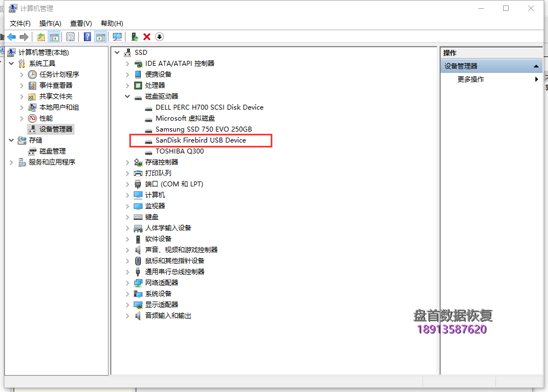Viewport: 548px width, 392px height.
Task: Select 事件查看器 in the left tree
Action: tap(56, 86)
